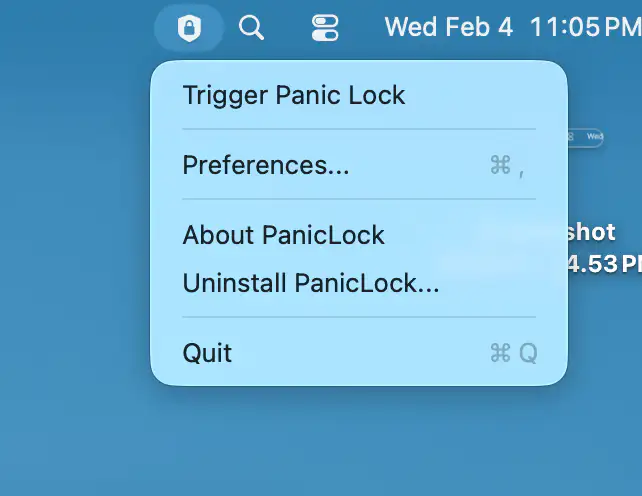This screenshot has height=496, width=642.
Task: Select Trigger Panic Lock
Action: pyautogui.click(x=294, y=96)
